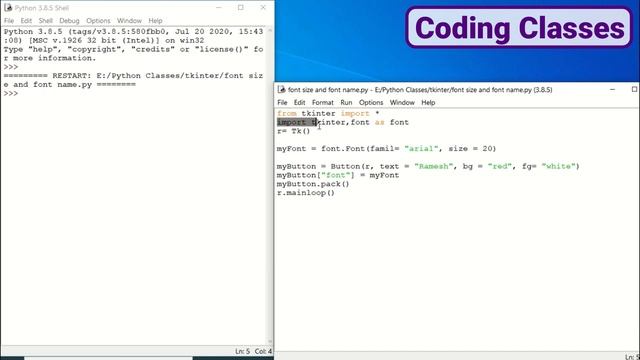This screenshot has height=360, width=640.
Task: Click "white" string in Button line
Action: tap(559, 166)
